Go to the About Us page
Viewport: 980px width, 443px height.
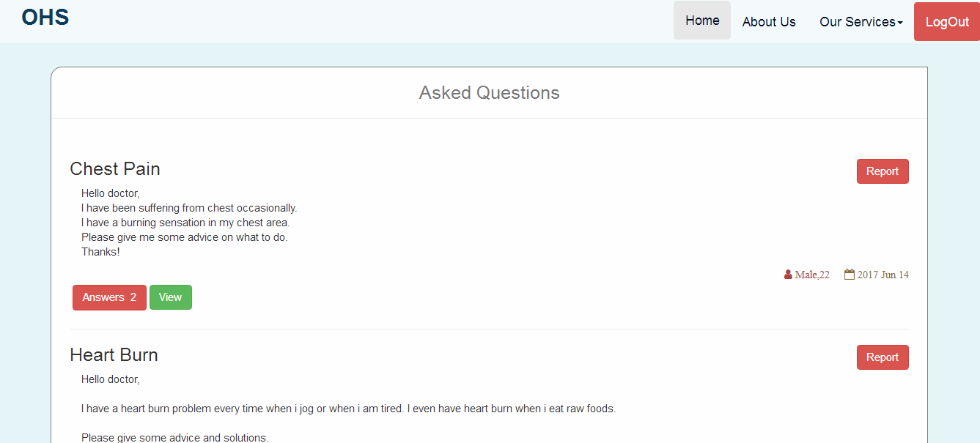tap(769, 21)
